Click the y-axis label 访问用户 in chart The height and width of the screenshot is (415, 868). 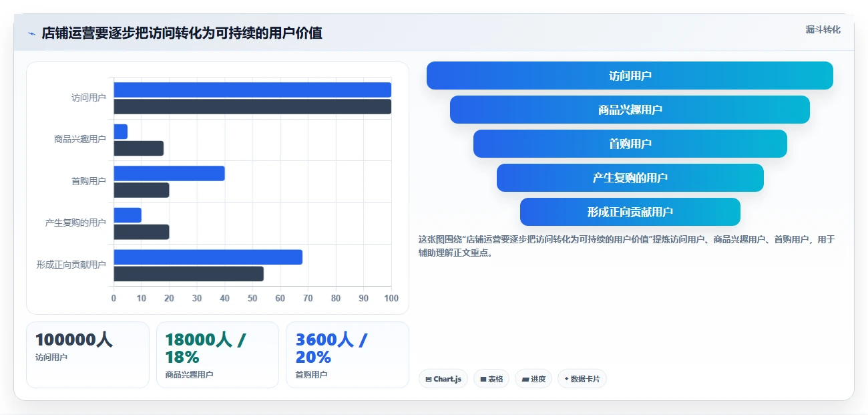pyautogui.click(x=89, y=98)
